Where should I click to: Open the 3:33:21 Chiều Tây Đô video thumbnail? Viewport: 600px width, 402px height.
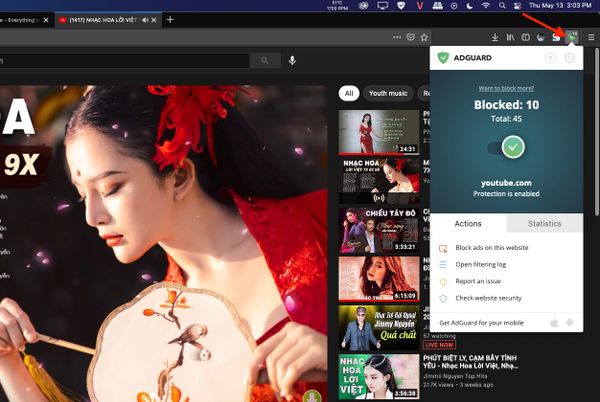[378, 230]
